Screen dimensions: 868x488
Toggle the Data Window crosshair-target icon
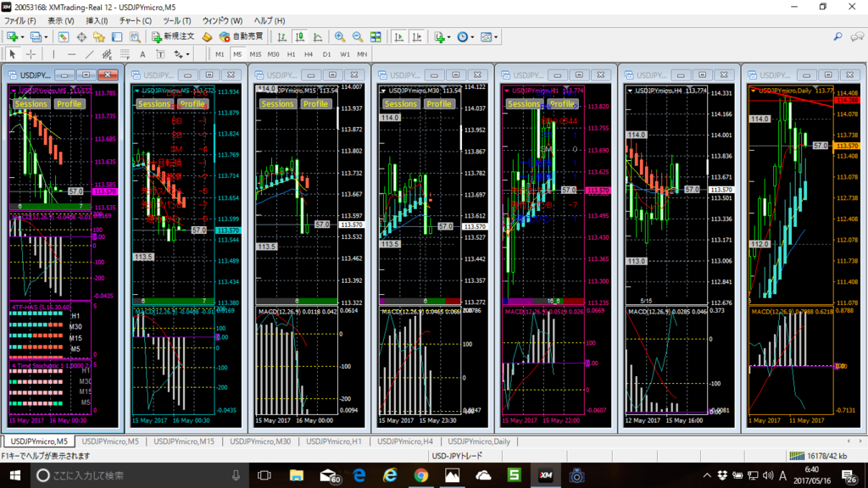pyautogui.click(x=81, y=37)
